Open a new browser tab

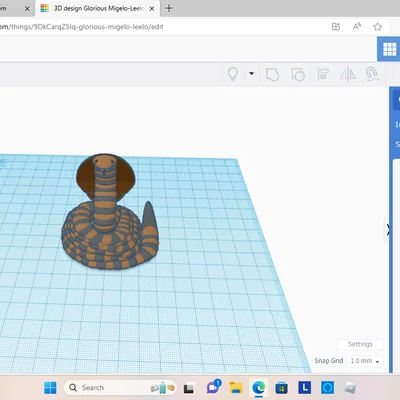pyautogui.click(x=169, y=8)
